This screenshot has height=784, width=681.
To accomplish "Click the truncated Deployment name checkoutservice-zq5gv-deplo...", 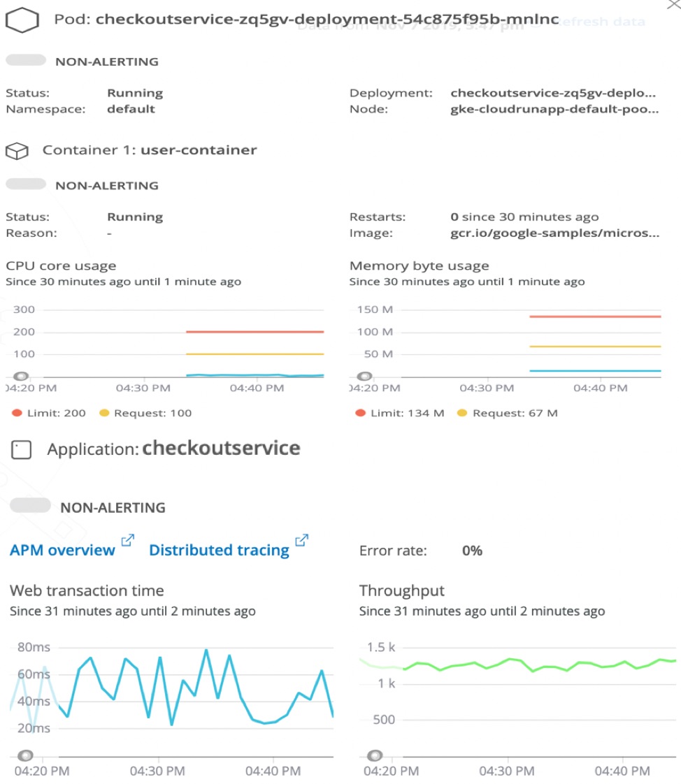I will tap(553, 93).
